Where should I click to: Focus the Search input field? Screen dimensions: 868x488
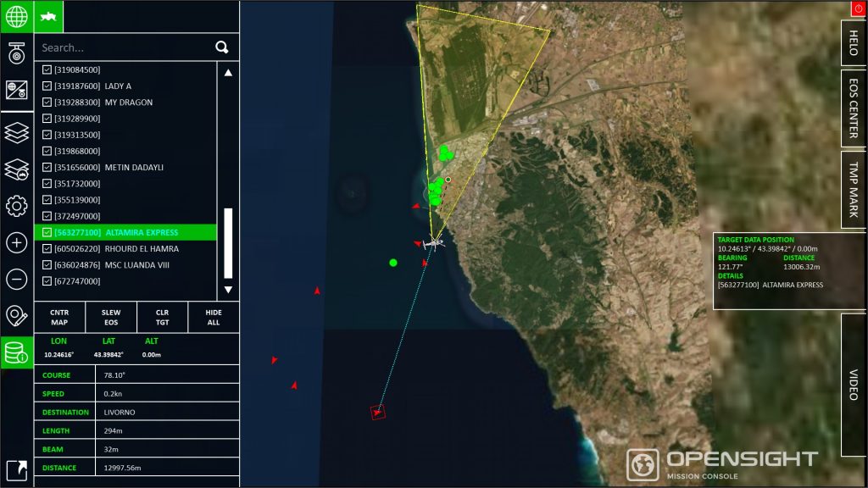(127, 47)
